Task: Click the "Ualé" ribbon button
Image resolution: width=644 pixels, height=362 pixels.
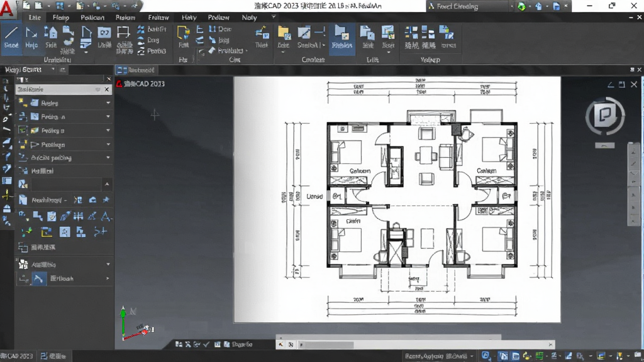Action: 104,38
